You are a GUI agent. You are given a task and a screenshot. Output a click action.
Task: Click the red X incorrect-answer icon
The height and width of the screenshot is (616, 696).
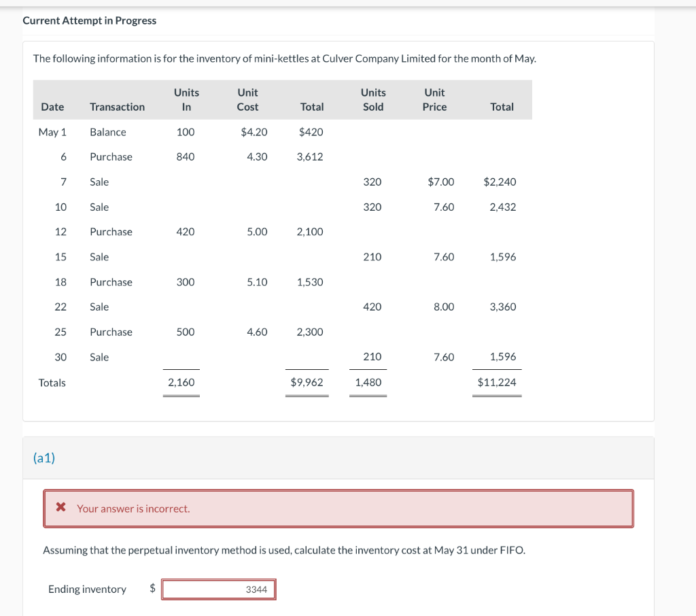61,508
